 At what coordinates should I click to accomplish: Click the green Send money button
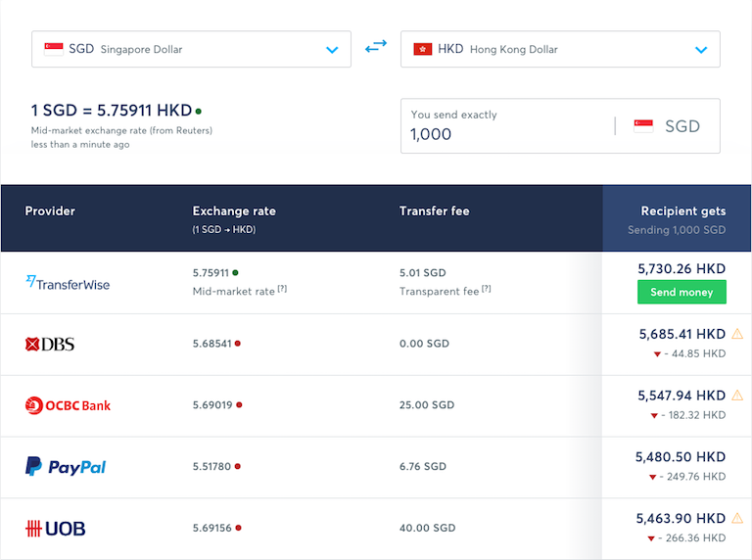pos(681,292)
